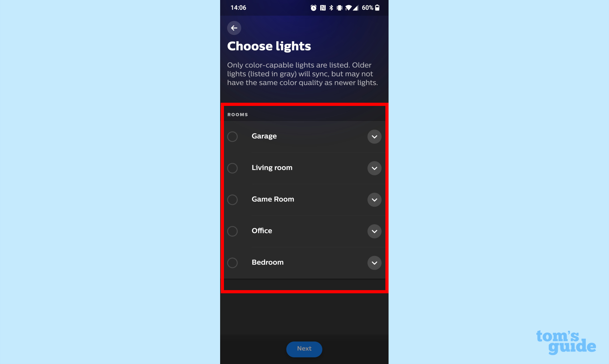Expand the Living room chevron arrow
The image size is (609, 364).
pyautogui.click(x=374, y=168)
